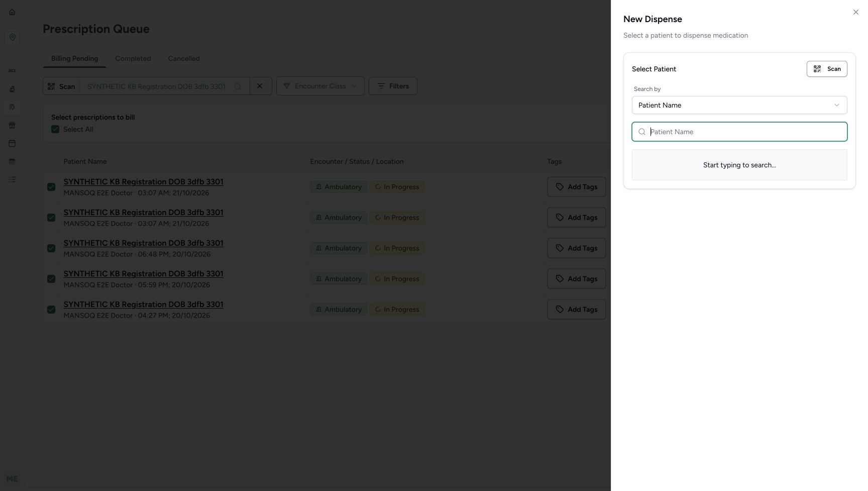The height and width of the screenshot is (491, 868).
Task: Open the patient link in the 04:27 PM row
Action: [143, 305]
